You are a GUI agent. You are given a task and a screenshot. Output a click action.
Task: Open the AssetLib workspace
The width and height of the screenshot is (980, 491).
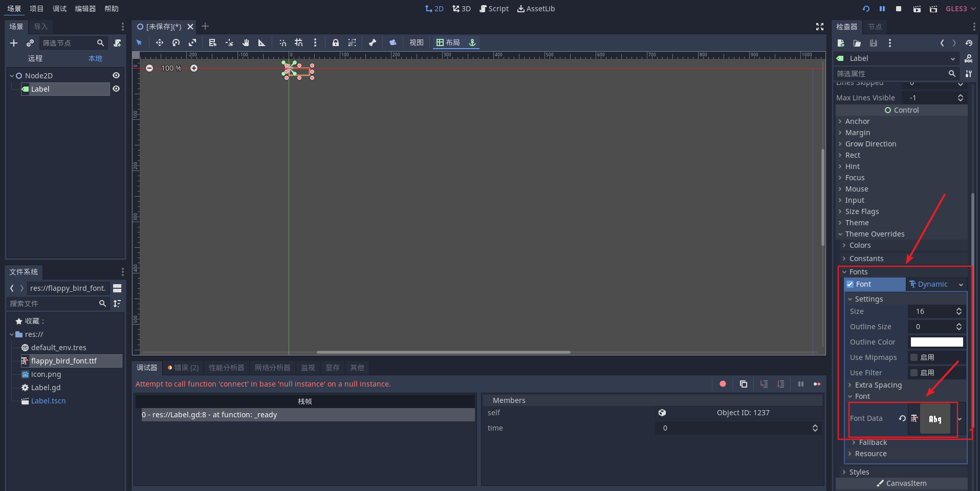coord(536,8)
